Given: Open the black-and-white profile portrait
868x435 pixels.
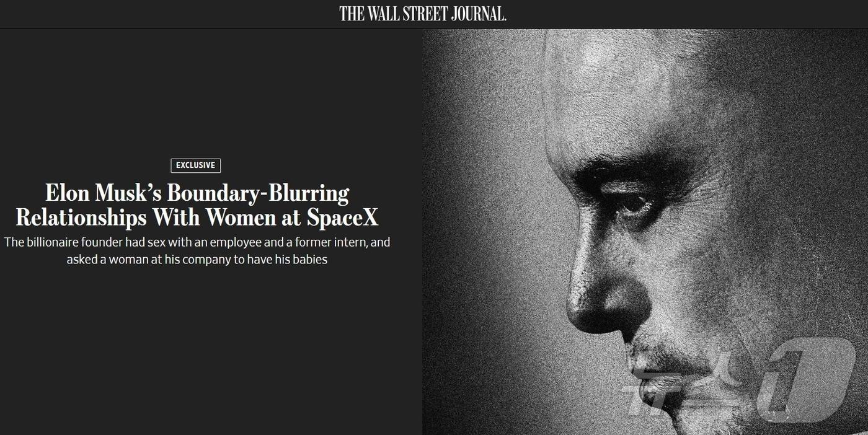Looking at the screenshot, I should coord(645,232).
